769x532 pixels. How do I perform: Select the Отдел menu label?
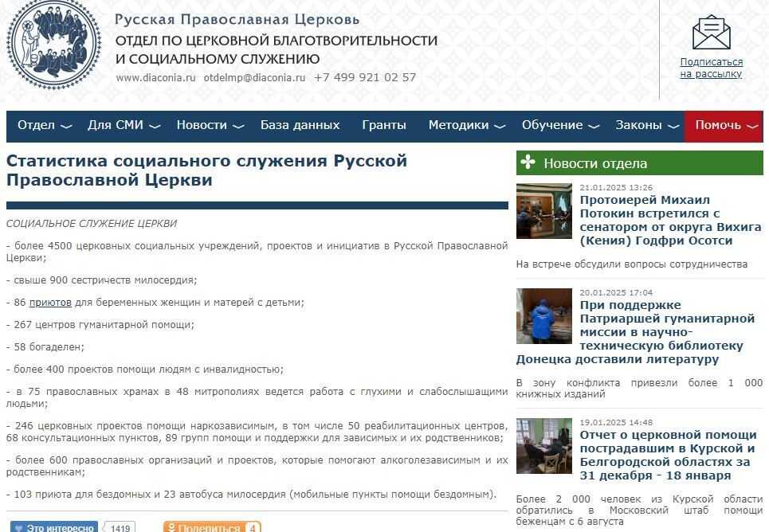coord(37,125)
